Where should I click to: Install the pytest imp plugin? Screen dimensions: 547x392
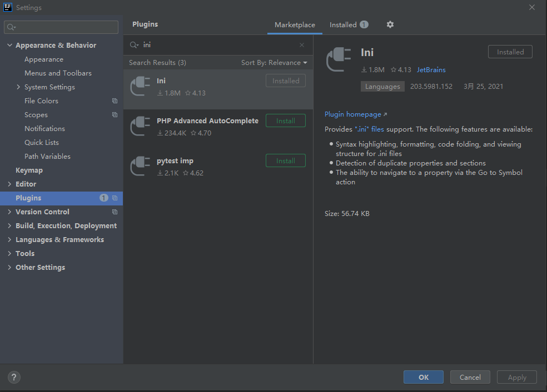click(x=286, y=160)
